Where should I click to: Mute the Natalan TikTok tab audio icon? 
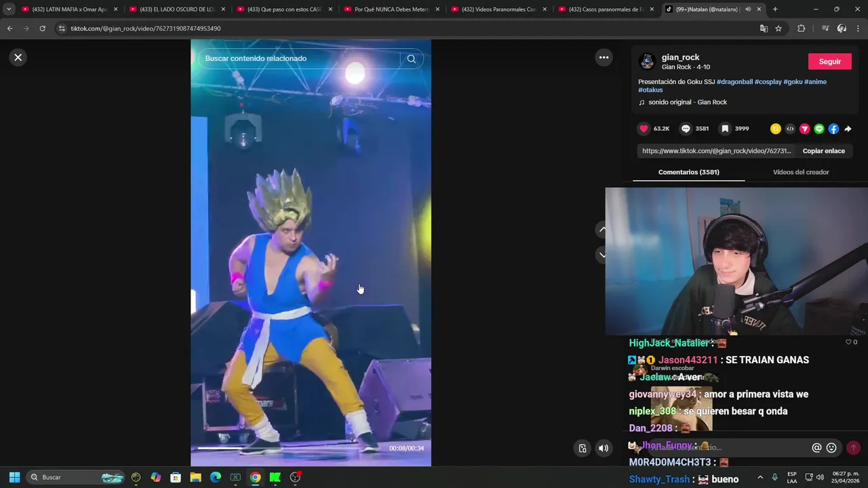click(x=748, y=9)
